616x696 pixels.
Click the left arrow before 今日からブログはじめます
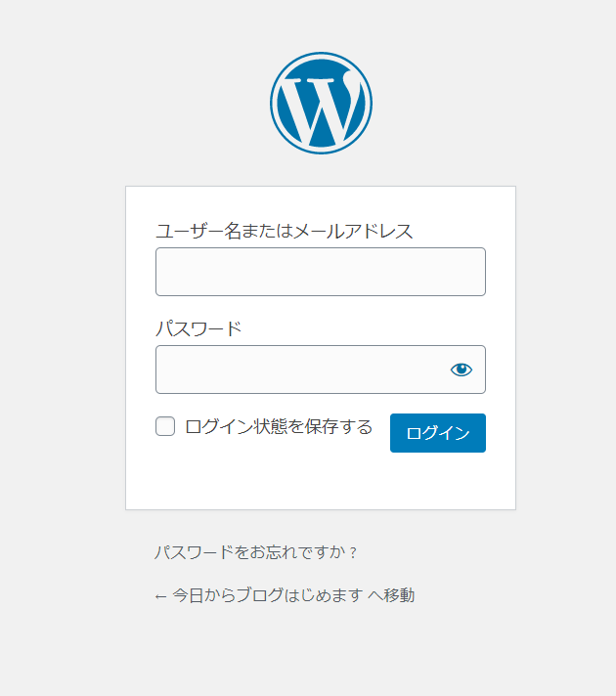[x=160, y=596]
